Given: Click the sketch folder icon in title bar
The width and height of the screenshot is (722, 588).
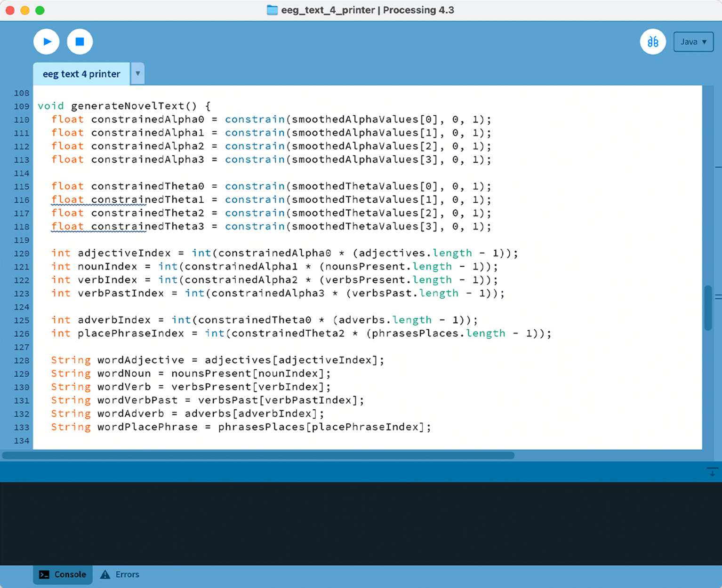Looking at the screenshot, I should click(x=272, y=10).
